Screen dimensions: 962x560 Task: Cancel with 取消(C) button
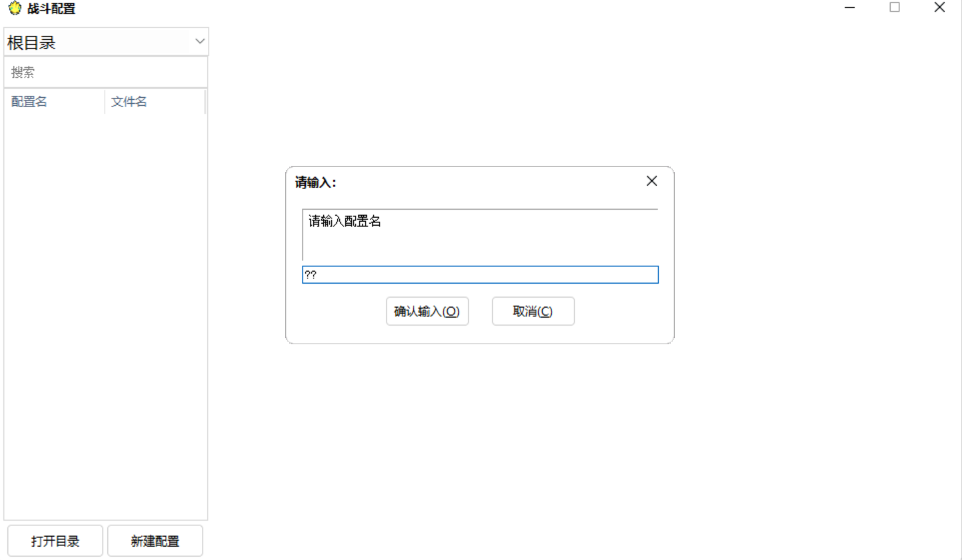coord(533,311)
